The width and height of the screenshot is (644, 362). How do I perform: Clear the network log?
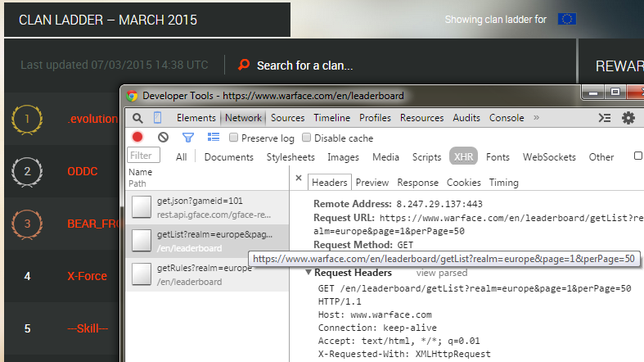[163, 138]
